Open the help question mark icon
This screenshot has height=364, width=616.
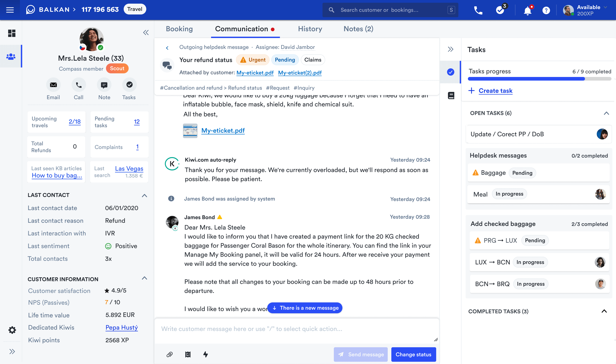click(546, 10)
